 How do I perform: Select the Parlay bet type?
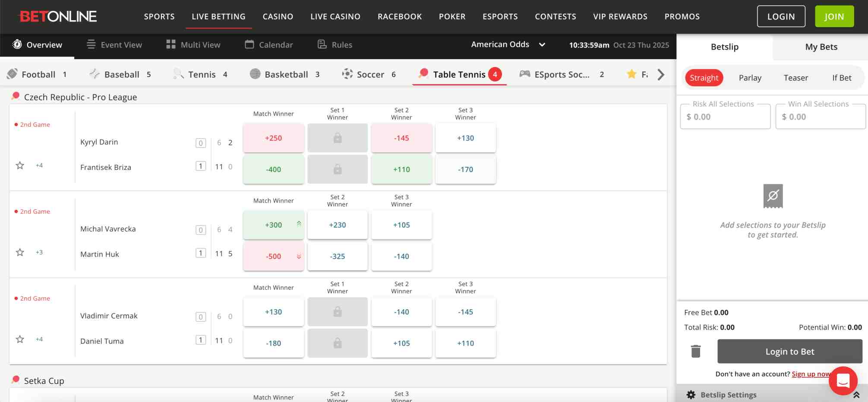(x=750, y=78)
